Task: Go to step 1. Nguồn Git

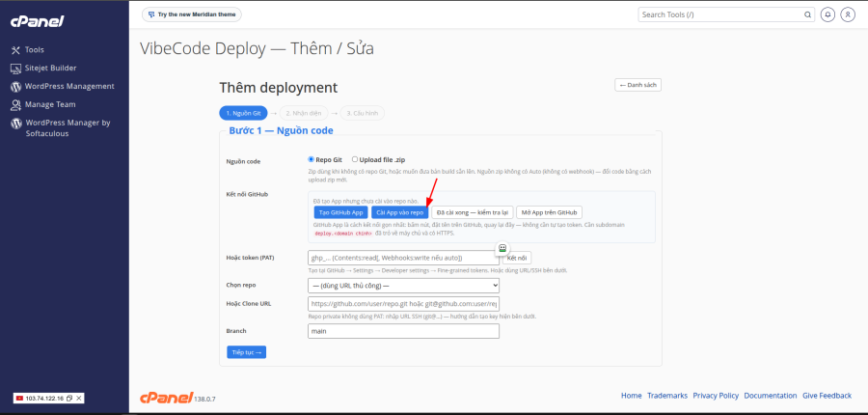Action: click(244, 113)
